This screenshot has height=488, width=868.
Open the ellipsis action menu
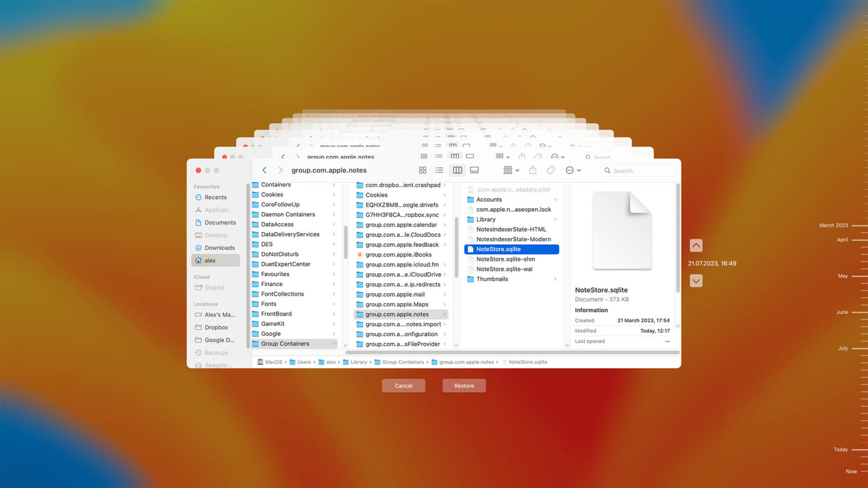(573, 170)
